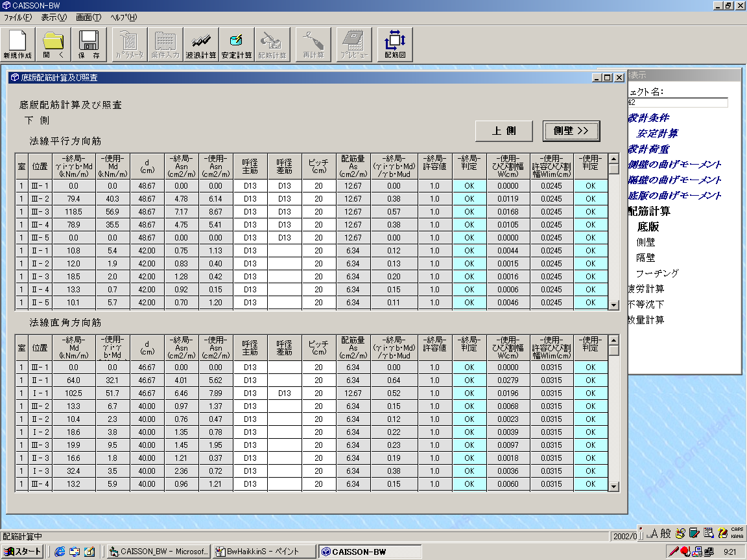Select フーチング item in side panel
The image size is (747, 560).
tap(657, 273)
